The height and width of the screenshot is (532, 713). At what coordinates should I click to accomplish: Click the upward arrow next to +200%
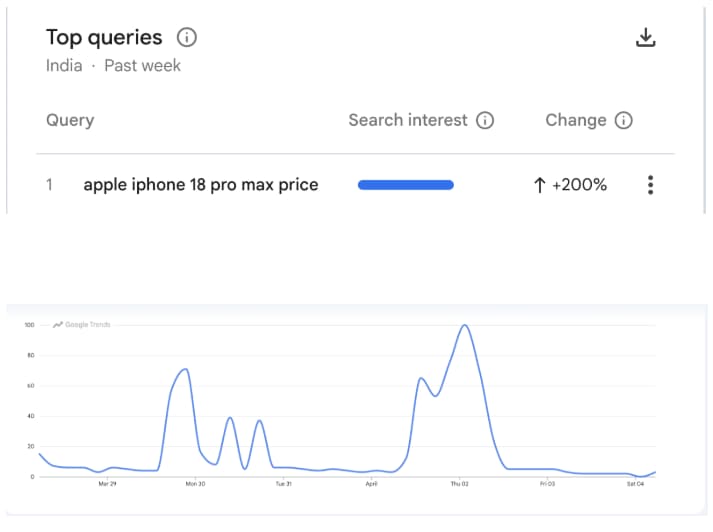tap(540, 185)
